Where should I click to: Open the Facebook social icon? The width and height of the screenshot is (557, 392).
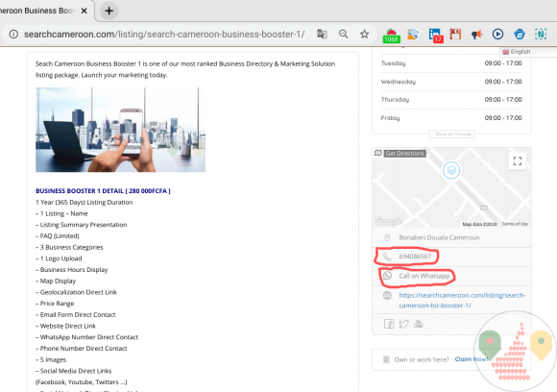[389, 324]
